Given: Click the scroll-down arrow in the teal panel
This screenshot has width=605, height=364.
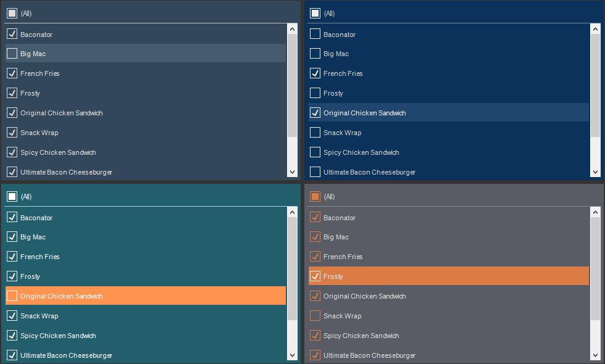Looking at the screenshot, I should click(292, 355).
